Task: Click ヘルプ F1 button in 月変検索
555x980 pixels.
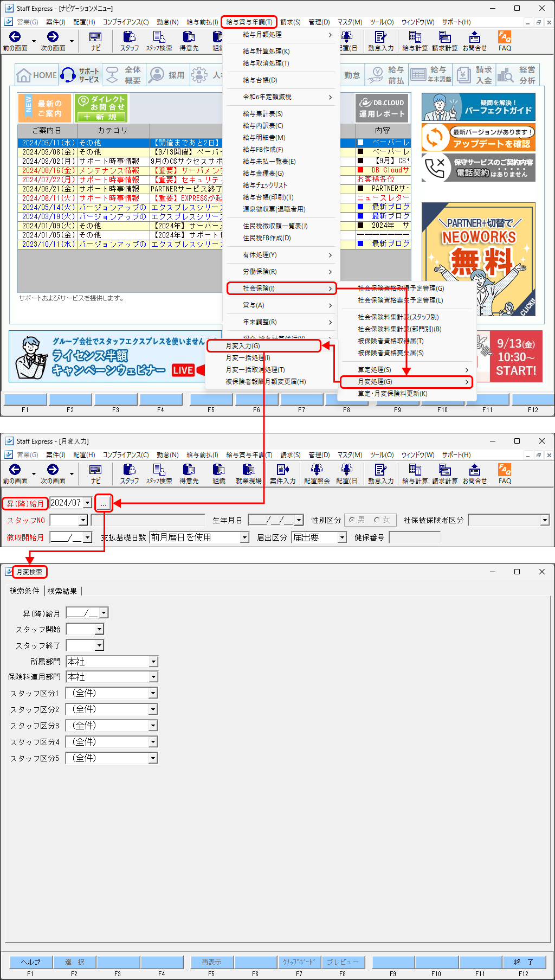Action: point(30,962)
